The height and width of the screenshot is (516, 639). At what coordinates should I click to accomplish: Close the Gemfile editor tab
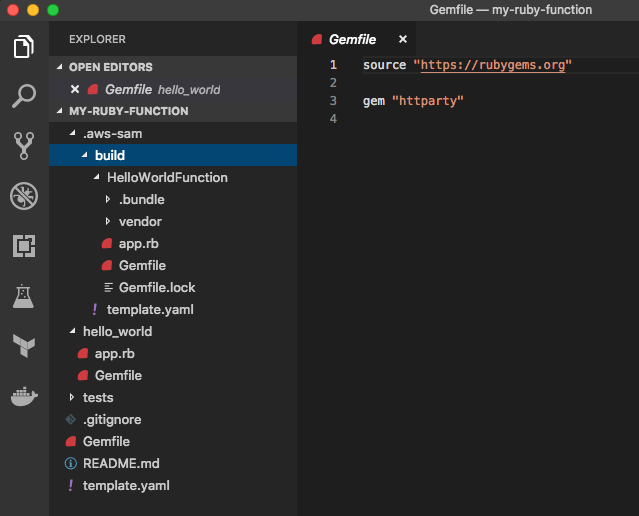[403, 39]
